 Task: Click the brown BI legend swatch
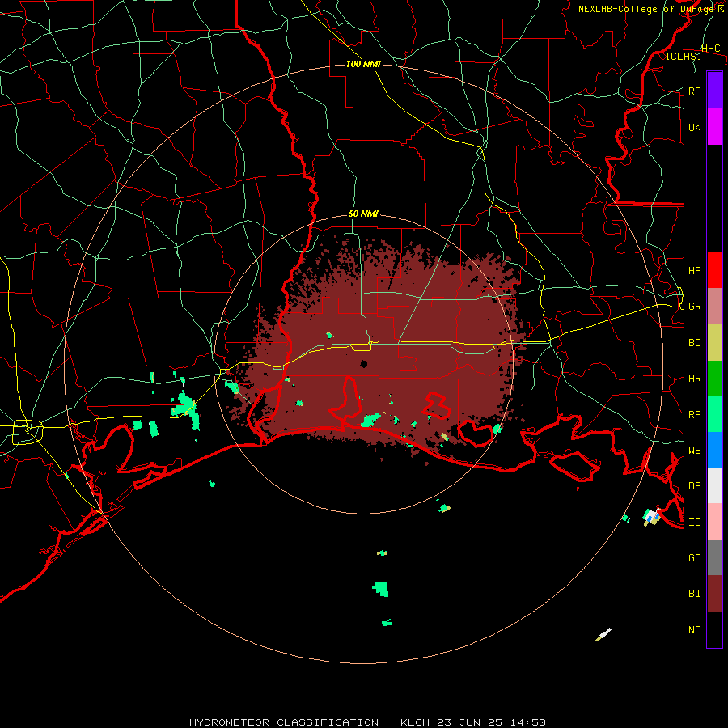point(714,594)
